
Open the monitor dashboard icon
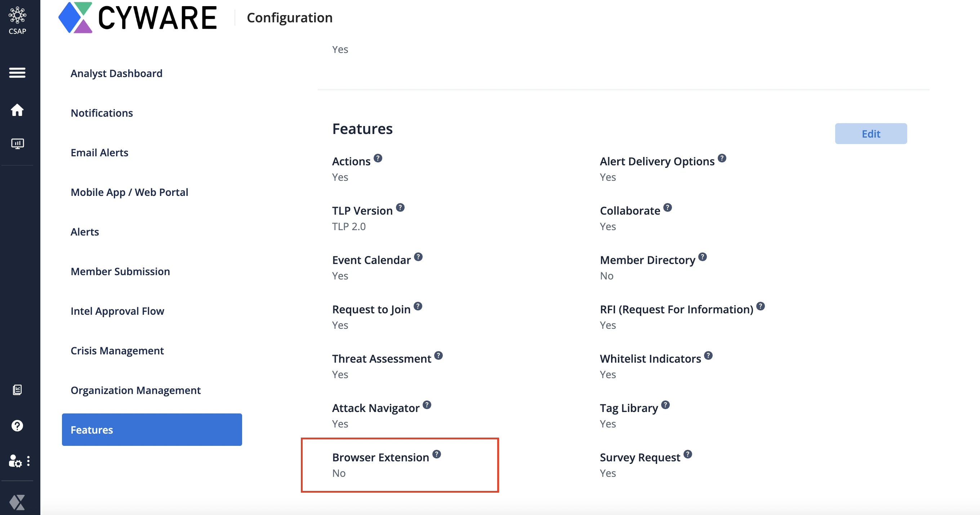pyautogui.click(x=17, y=143)
